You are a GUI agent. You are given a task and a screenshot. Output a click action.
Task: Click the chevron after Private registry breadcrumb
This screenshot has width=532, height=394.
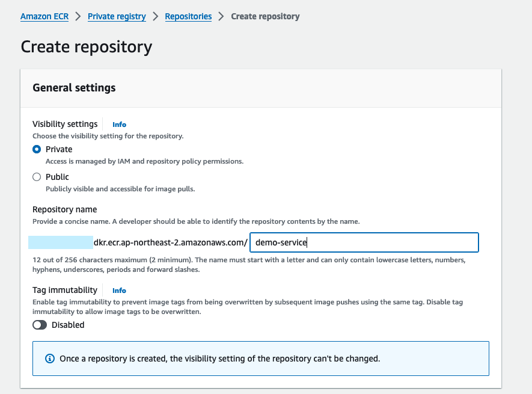pos(156,16)
